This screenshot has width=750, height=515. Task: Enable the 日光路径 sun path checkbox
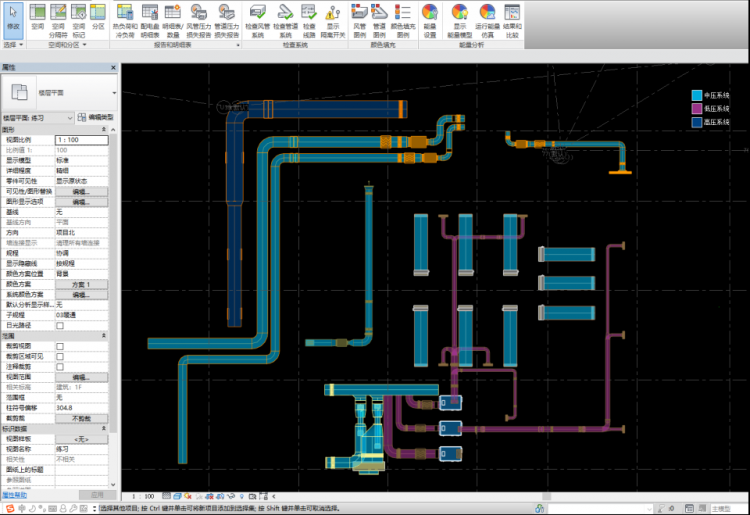(x=60, y=325)
